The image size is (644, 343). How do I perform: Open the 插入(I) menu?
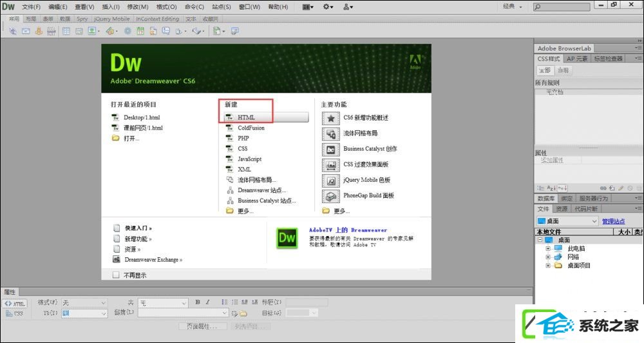111,6
